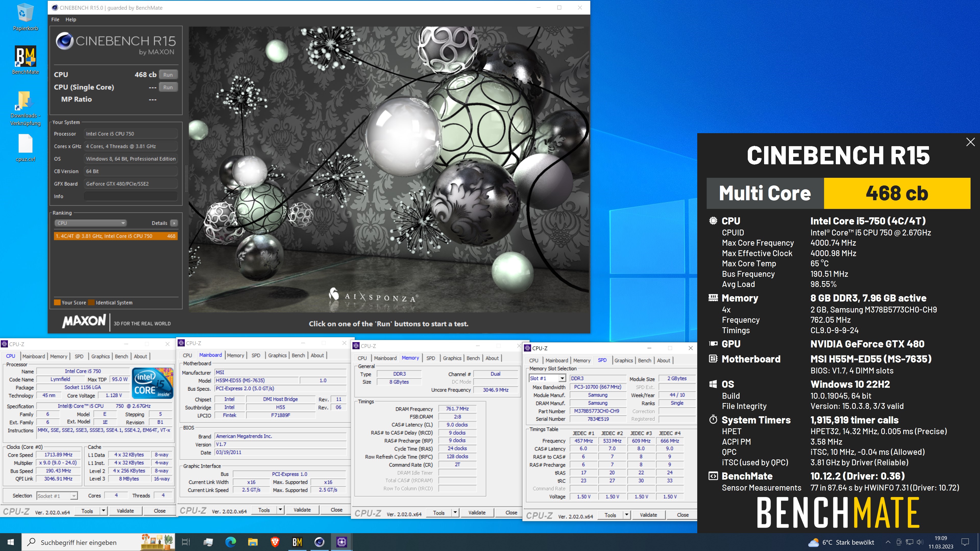This screenshot has width=980, height=551.
Task: Click Close in the Memory CPU-Z window
Action: (x=511, y=512)
